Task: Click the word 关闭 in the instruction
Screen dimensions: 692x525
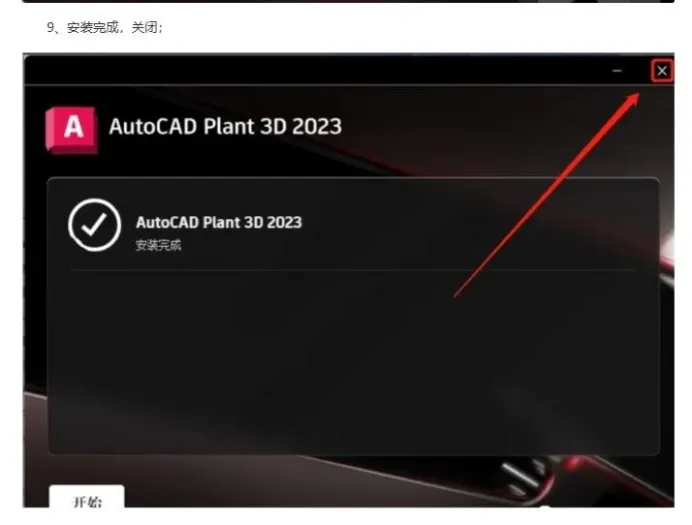Action: (145, 27)
